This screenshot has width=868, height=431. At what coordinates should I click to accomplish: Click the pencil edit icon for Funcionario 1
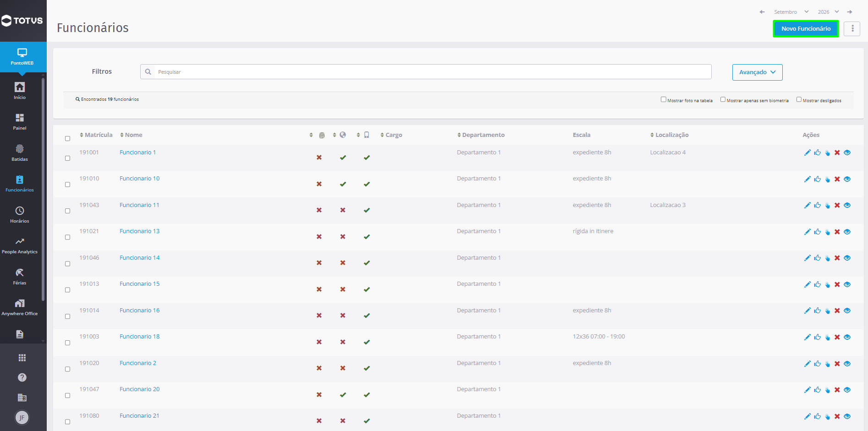808,153
